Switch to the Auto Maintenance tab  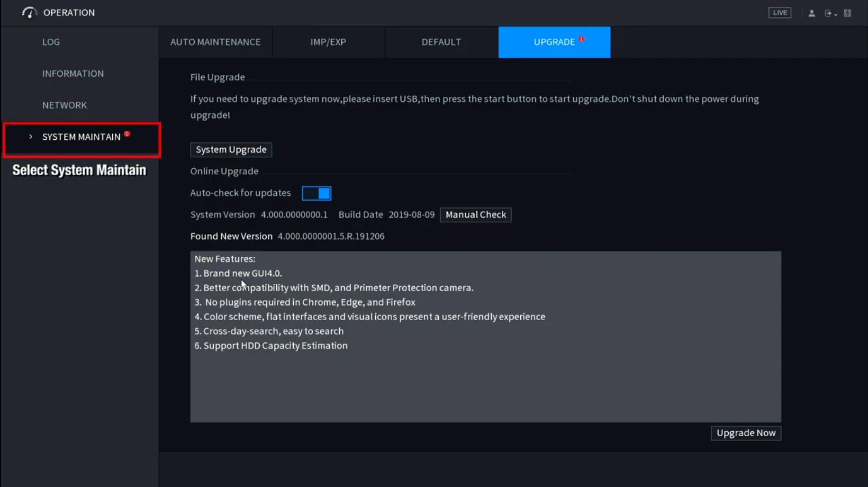[215, 42]
